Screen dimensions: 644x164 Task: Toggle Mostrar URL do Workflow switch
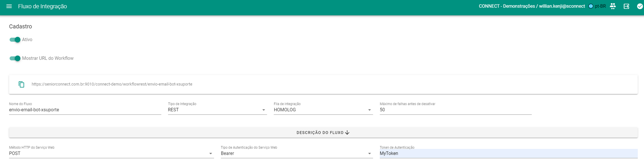pyautogui.click(x=15, y=58)
